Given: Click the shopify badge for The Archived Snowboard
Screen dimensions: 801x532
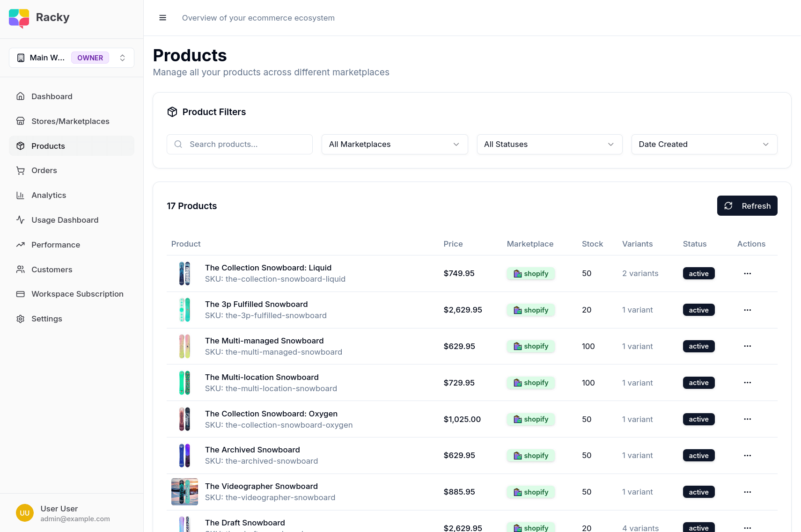Looking at the screenshot, I should (x=531, y=456).
